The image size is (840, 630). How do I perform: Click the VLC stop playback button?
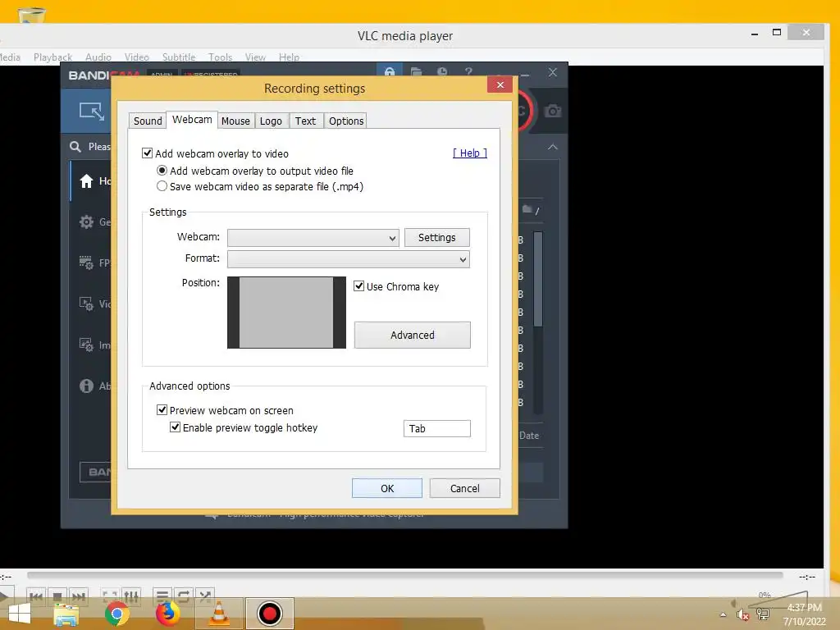57,596
